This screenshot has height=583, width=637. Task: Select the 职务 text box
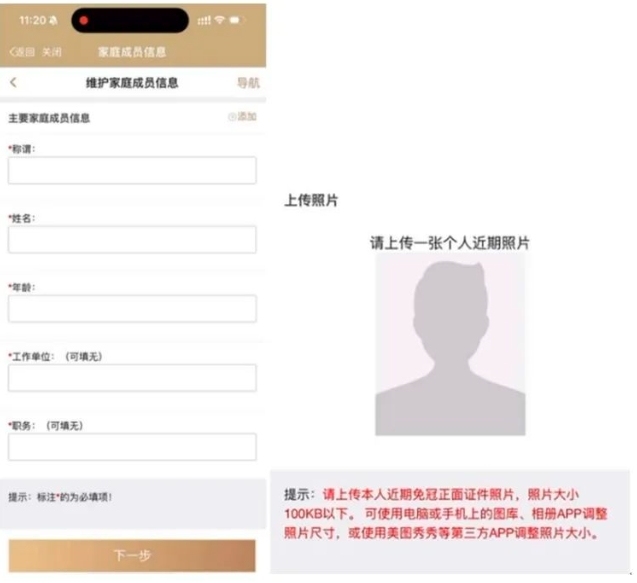(132, 446)
